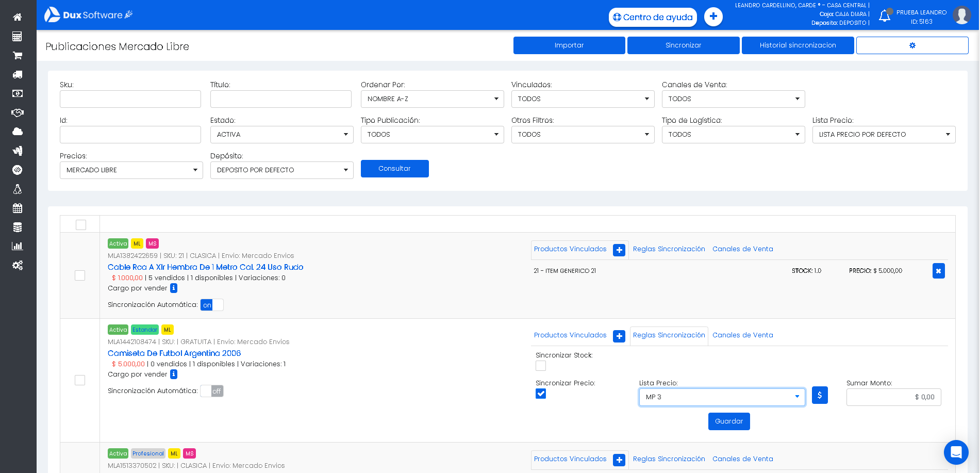Screen dimensions: 980x473
Task: Open the home icon in the sidebar
Action: (18, 17)
